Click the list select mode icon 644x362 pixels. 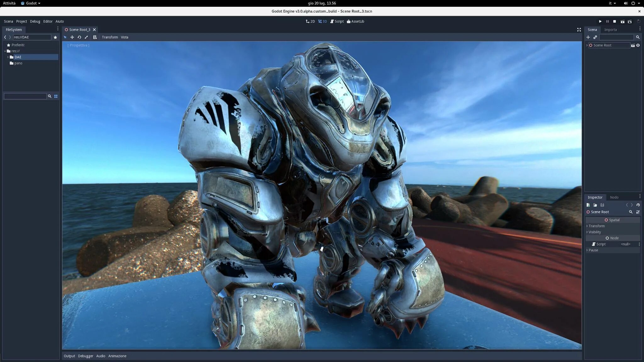point(95,37)
